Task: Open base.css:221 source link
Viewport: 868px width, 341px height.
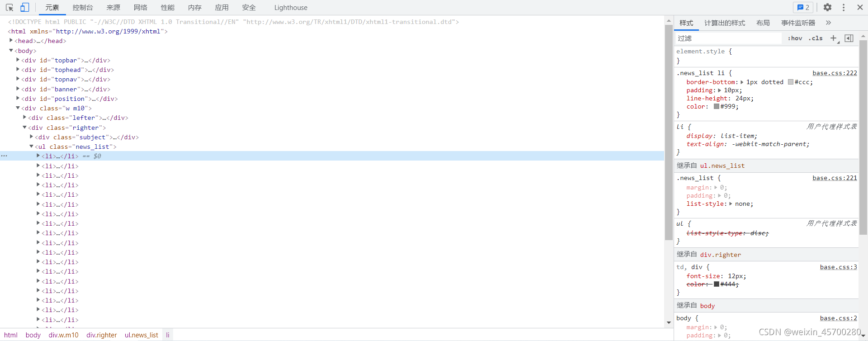Action: tap(835, 178)
